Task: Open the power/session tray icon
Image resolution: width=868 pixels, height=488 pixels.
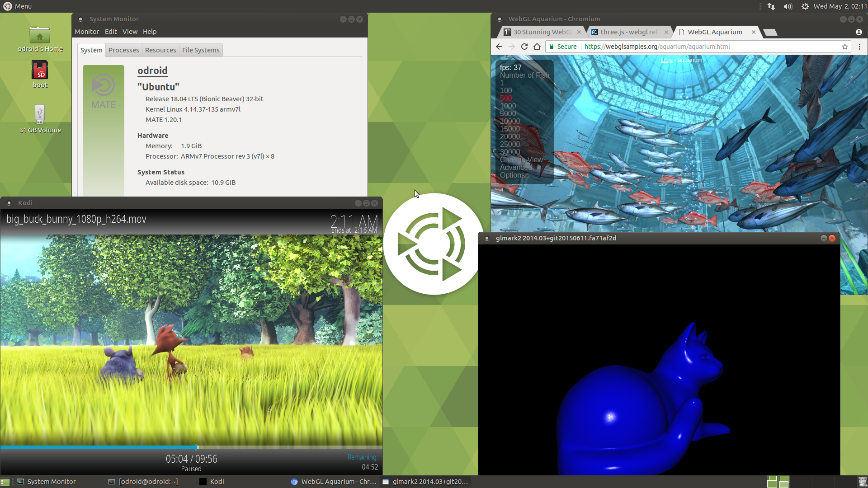Action: click(805, 6)
